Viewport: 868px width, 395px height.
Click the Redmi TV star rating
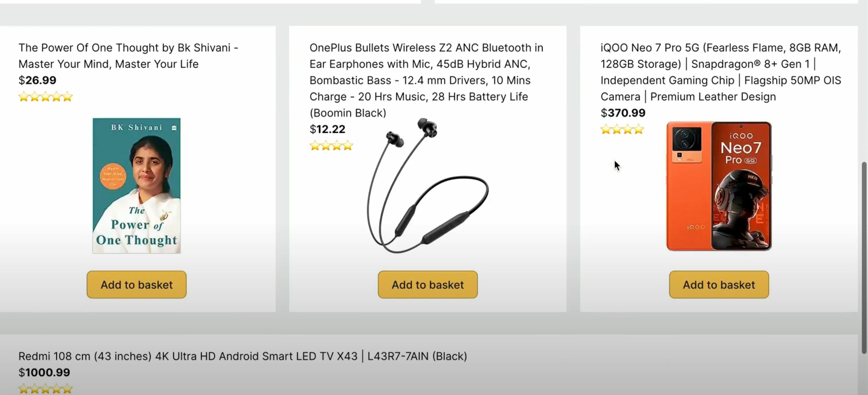(45, 389)
